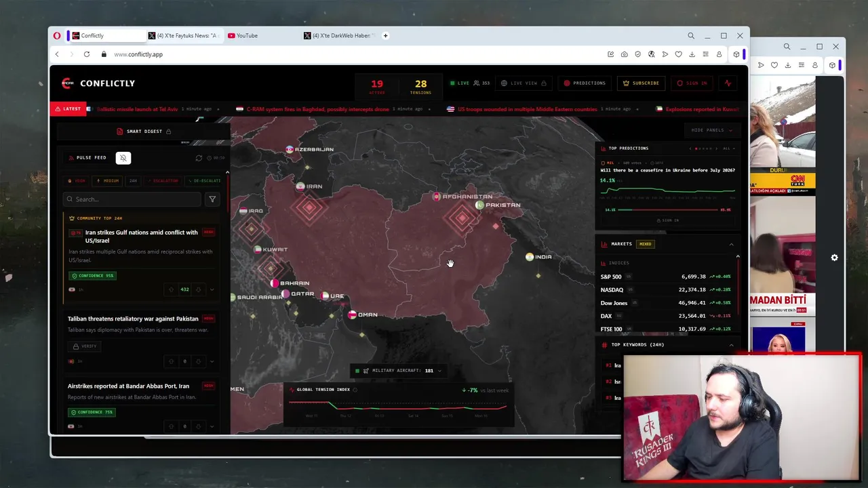Screen dimensions: 868x488
Task: Open the feed filter funnel icon
Action: (212, 199)
